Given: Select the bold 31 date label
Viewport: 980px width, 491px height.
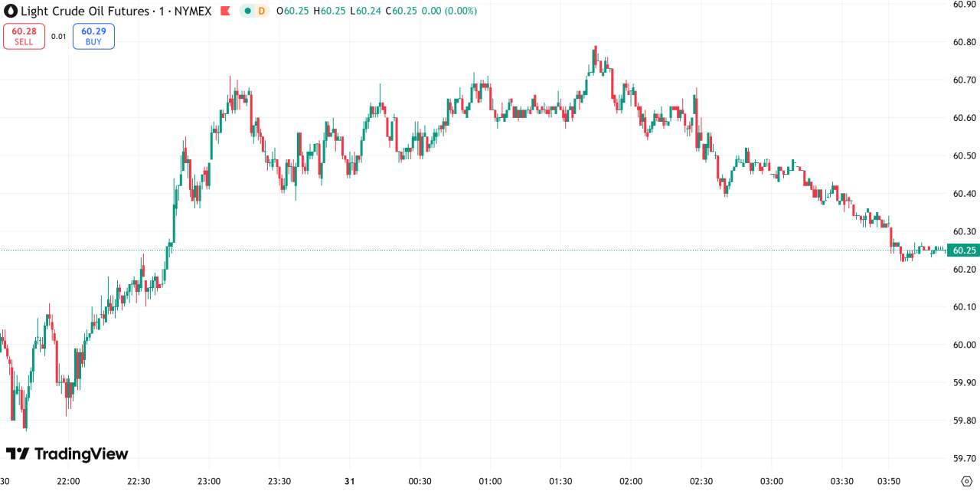Looking at the screenshot, I should point(349,481).
